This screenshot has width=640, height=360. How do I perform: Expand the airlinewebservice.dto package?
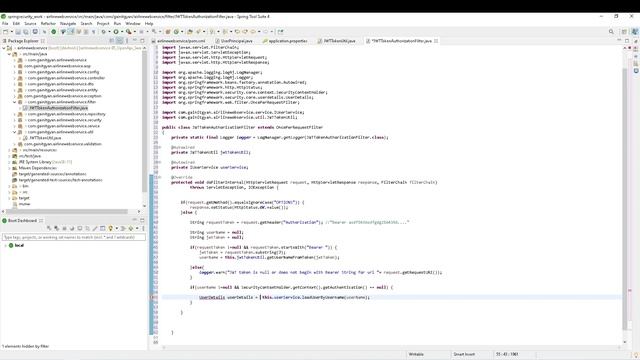coord(15,84)
